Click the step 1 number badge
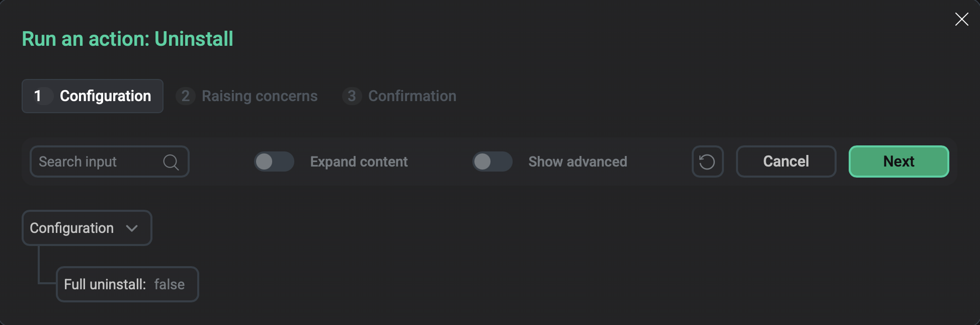The width and height of the screenshot is (980, 325). point(38,96)
